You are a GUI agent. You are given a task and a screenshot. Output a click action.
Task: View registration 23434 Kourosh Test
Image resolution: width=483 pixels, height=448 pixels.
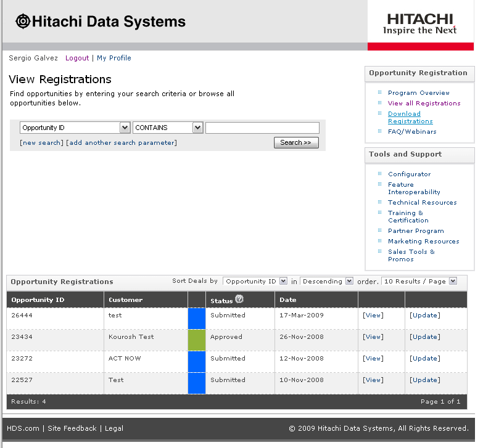[373, 337]
